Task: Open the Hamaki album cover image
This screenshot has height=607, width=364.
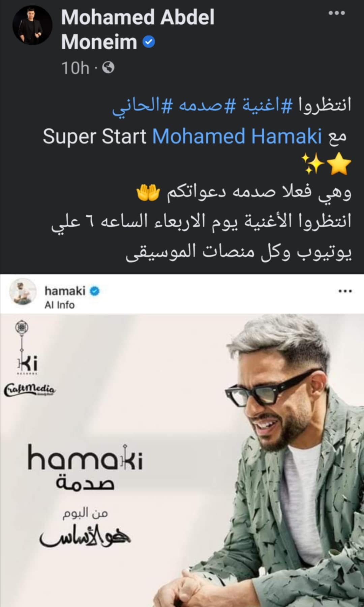Action: (x=182, y=460)
